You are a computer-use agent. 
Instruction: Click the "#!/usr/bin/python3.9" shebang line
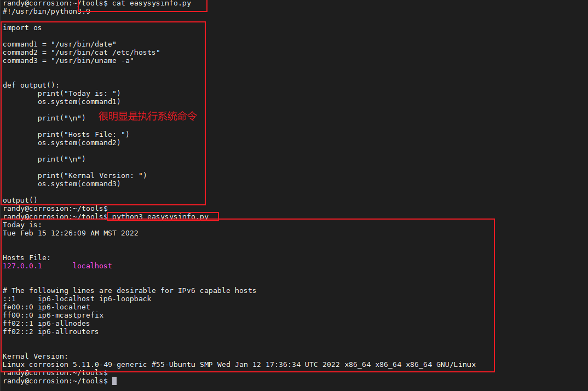[47, 12]
